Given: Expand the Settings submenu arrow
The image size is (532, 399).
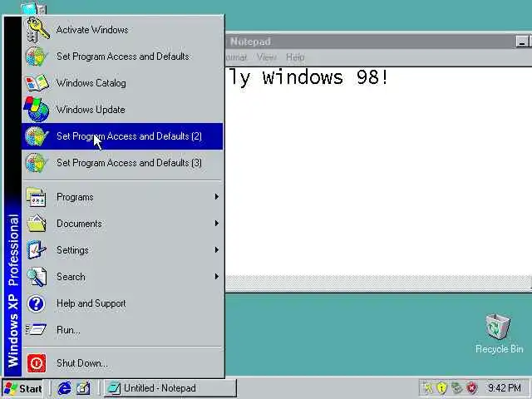Looking at the screenshot, I should pyautogui.click(x=216, y=250).
